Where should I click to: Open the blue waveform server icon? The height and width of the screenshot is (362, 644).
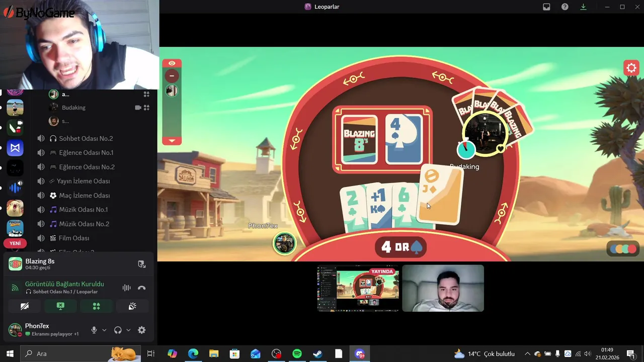click(15, 188)
